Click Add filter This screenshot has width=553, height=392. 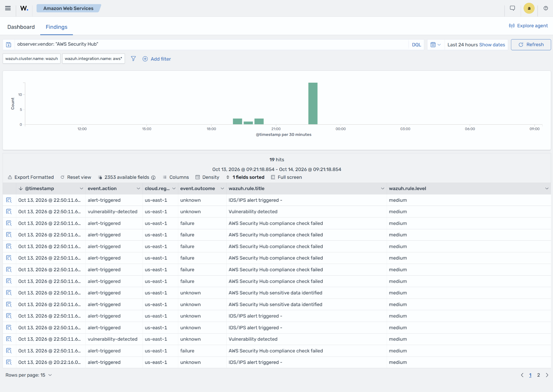(157, 59)
